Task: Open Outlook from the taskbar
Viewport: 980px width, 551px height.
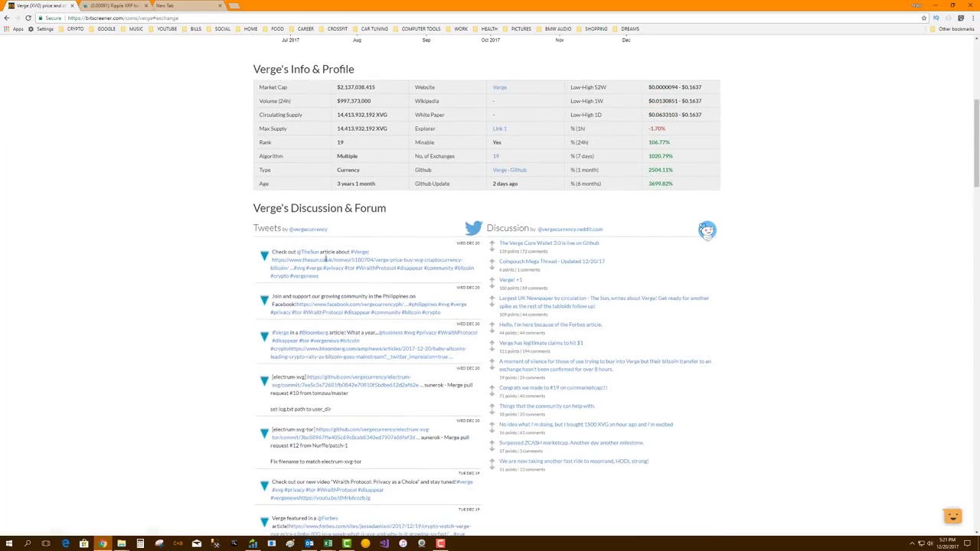Action: (x=309, y=544)
